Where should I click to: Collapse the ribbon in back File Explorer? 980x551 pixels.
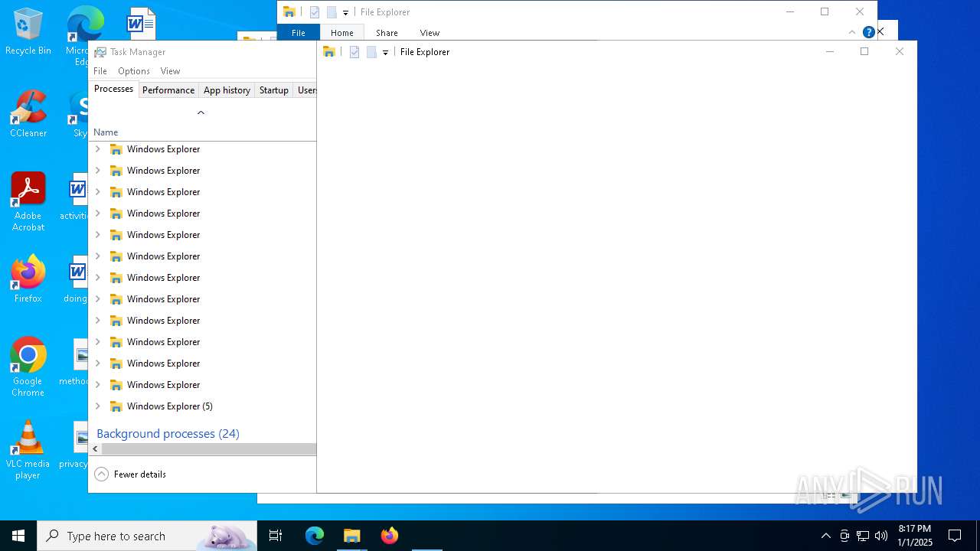point(851,32)
